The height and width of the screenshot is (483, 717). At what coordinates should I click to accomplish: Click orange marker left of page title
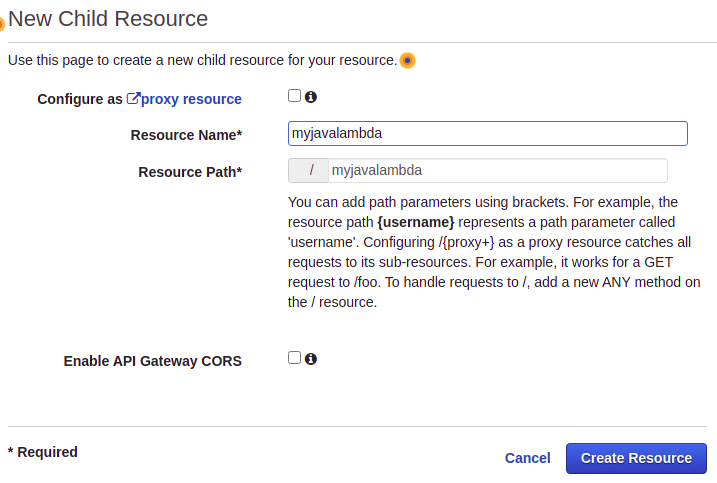point(2,22)
